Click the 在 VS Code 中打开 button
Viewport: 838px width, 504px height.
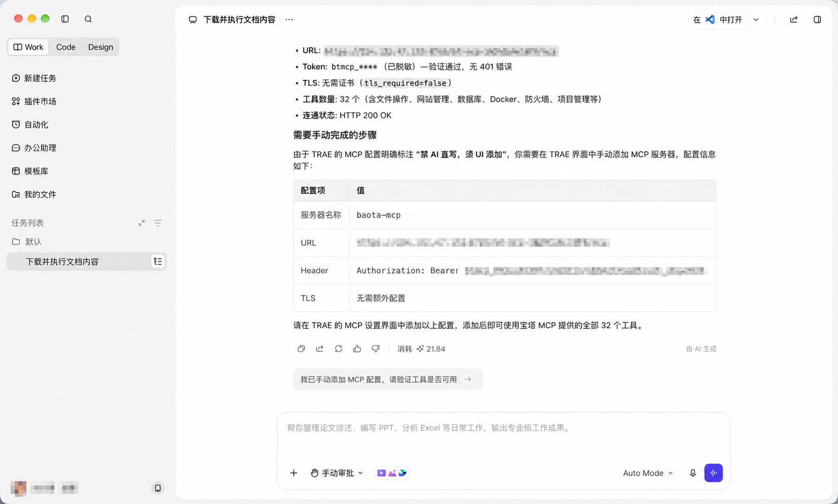(718, 20)
